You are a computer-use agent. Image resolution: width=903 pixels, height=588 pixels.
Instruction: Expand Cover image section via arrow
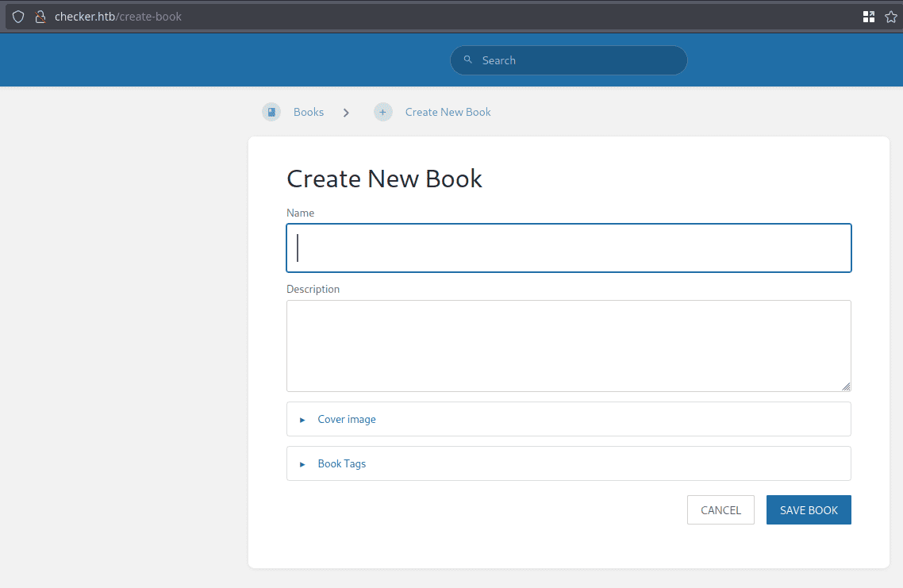click(302, 420)
